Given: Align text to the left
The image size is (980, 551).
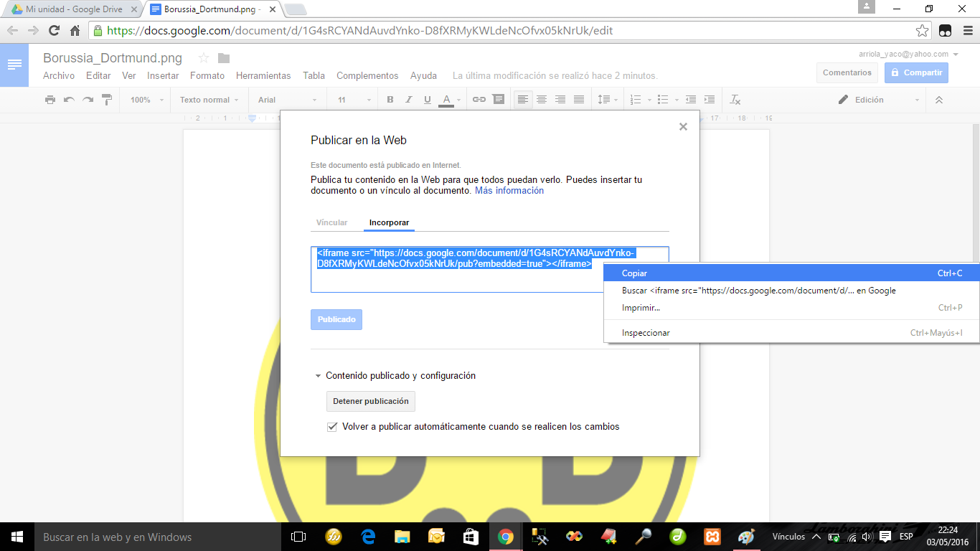Looking at the screenshot, I should tap(523, 100).
